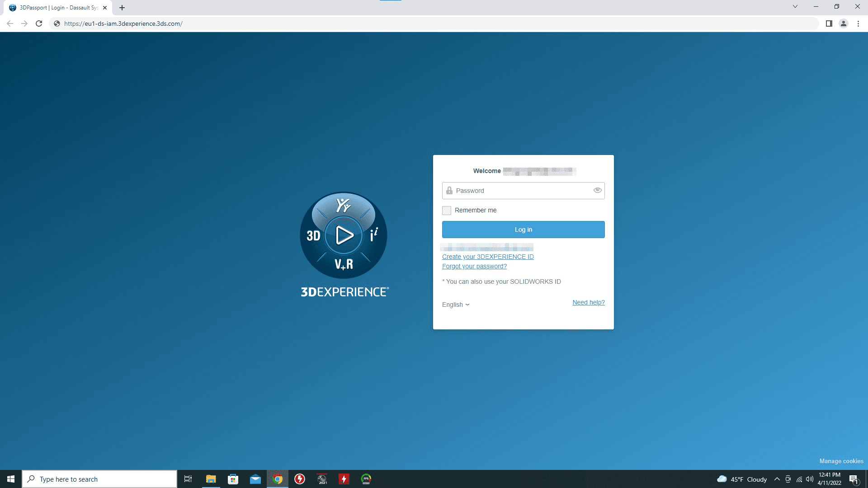The image size is (868, 488).
Task: Reload the page
Action: coord(39,23)
